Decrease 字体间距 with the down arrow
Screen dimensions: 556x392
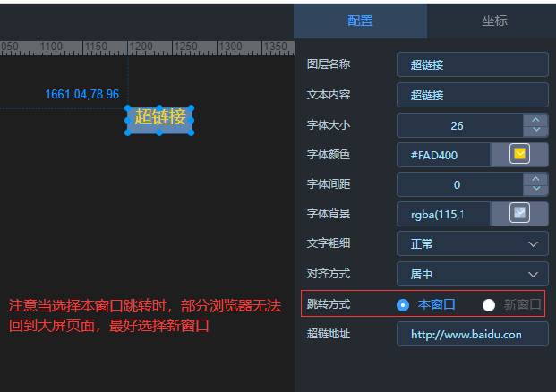coord(535,190)
